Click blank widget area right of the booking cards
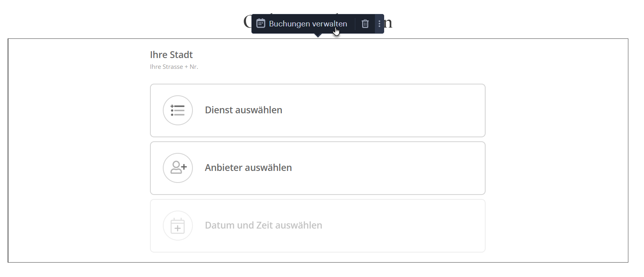Viewport: 644px width, 277px height. pos(557,160)
